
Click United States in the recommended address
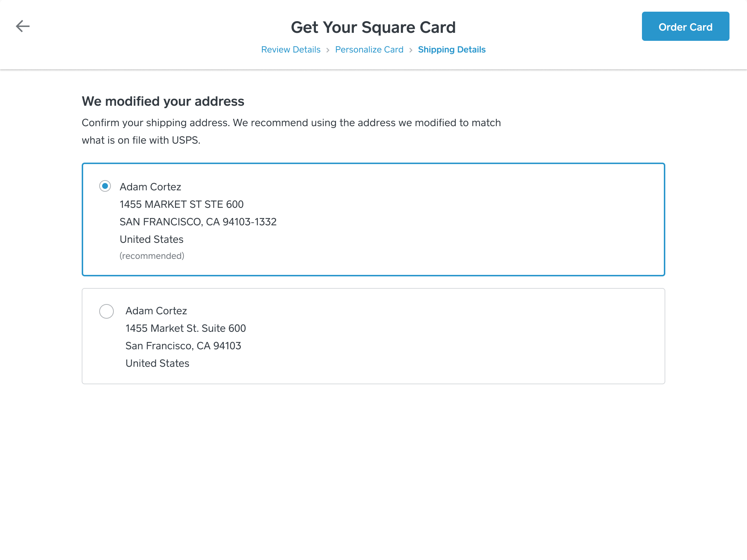(x=151, y=239)
